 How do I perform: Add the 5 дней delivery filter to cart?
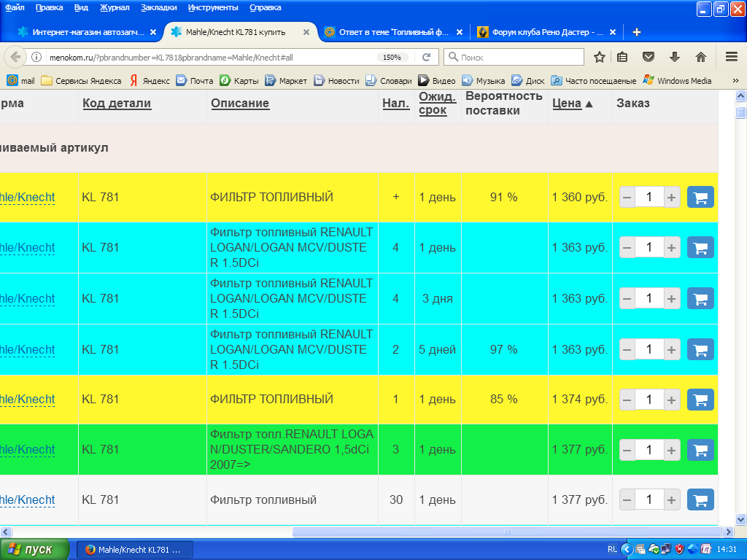coord(700,349)
